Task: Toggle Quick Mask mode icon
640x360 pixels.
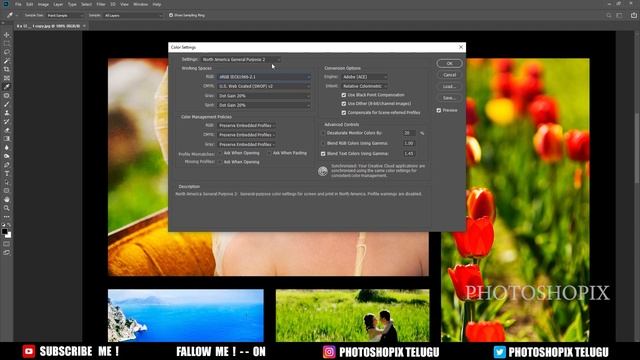Action: coord(7,244)
